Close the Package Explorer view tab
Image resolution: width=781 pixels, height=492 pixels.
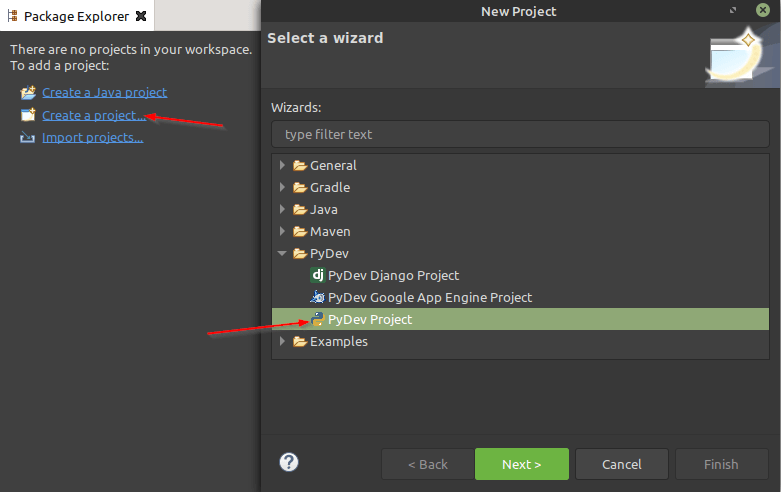click(141, 16)
